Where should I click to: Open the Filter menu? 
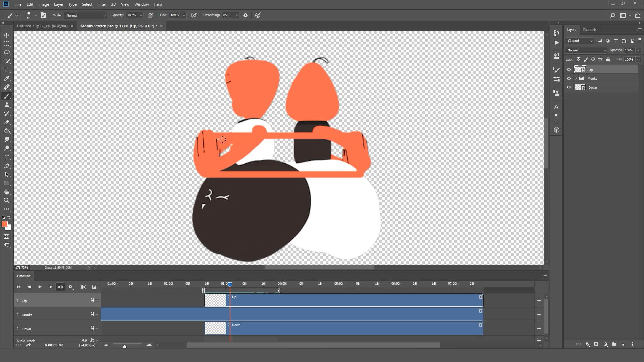(101, 4)
